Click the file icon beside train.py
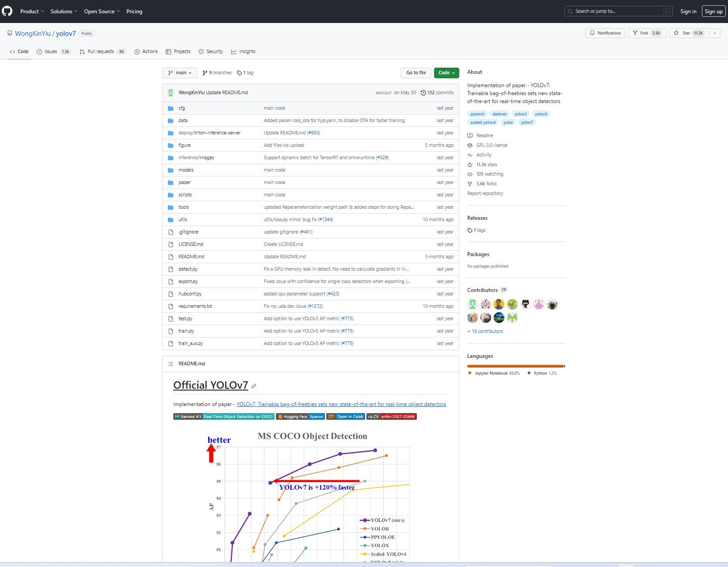Image resolution: width=728 pixels, height=567 pixels. coord(171,331)
